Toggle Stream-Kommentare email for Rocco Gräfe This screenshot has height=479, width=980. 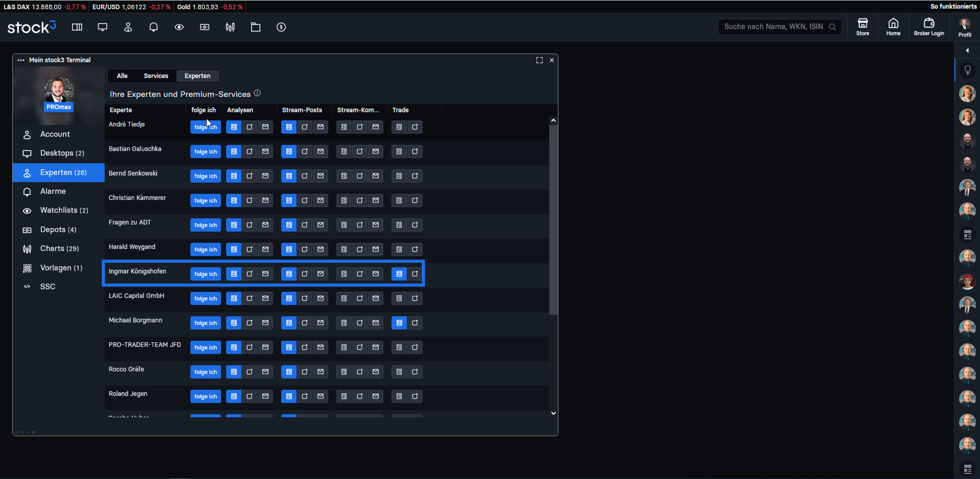376,372
